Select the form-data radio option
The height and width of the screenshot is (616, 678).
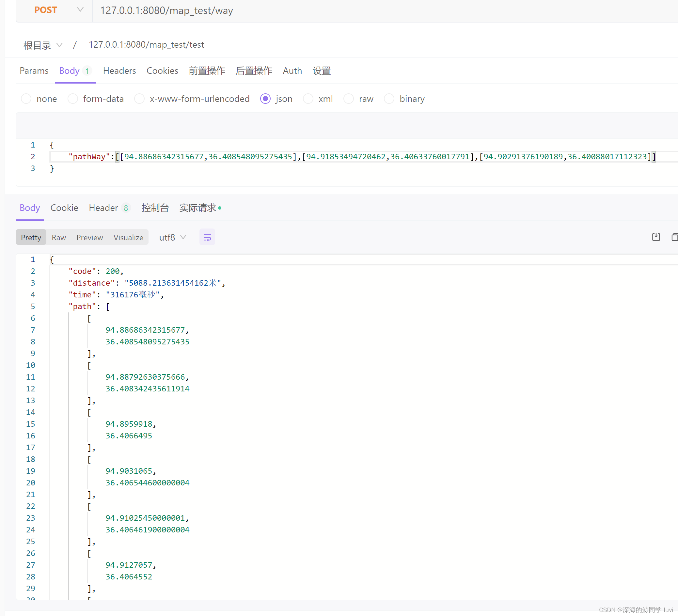[73, 99]
